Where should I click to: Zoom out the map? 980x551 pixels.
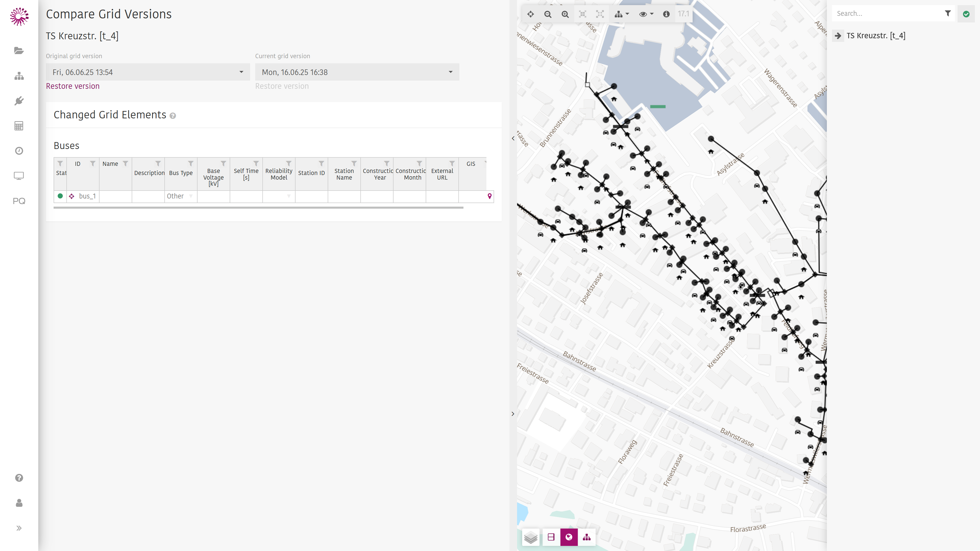(x=548, y=14)
